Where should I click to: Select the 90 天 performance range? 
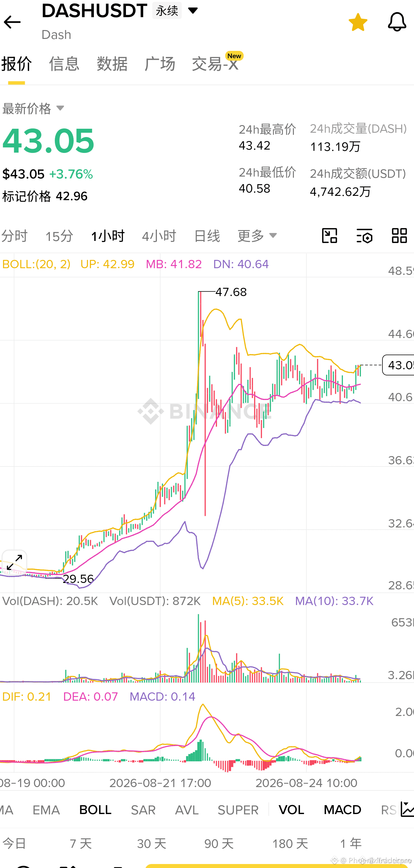pos(219,844)
